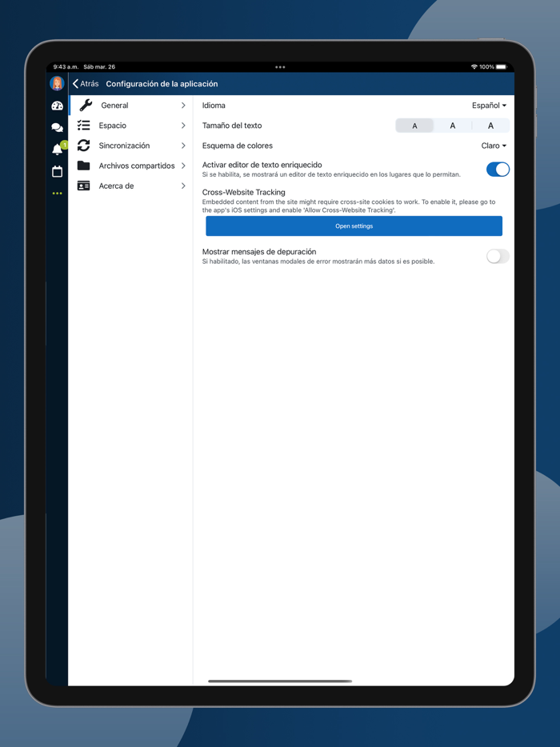Tap the battery indicator icon
Viewport: 560px width, 747px height.
[502, 67]
